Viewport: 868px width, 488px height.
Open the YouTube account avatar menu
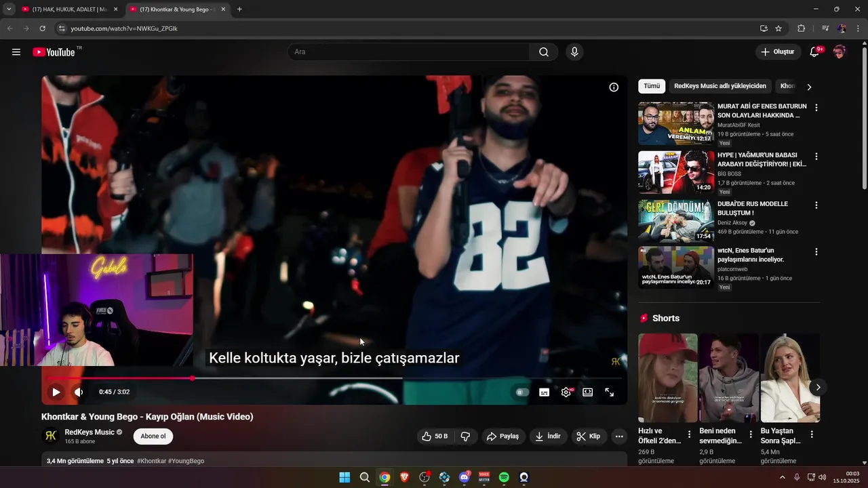(840, 52)
